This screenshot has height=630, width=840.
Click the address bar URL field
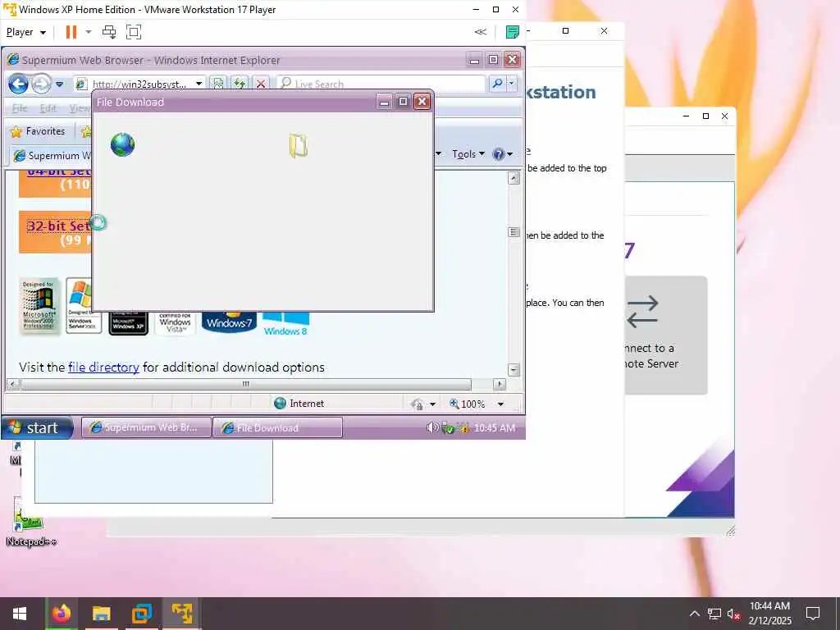[x=139, y=84]
